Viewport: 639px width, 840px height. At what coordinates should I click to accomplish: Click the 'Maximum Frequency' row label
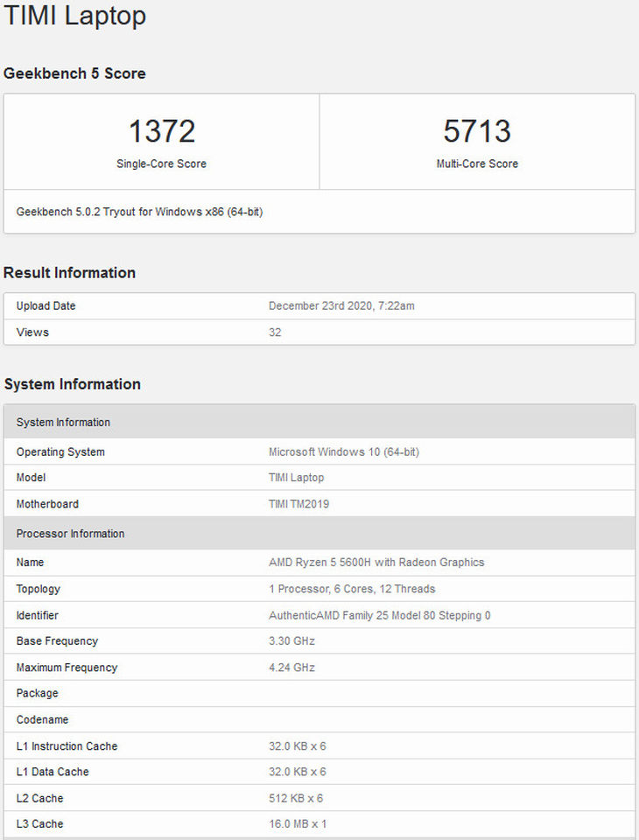point(67,668)
